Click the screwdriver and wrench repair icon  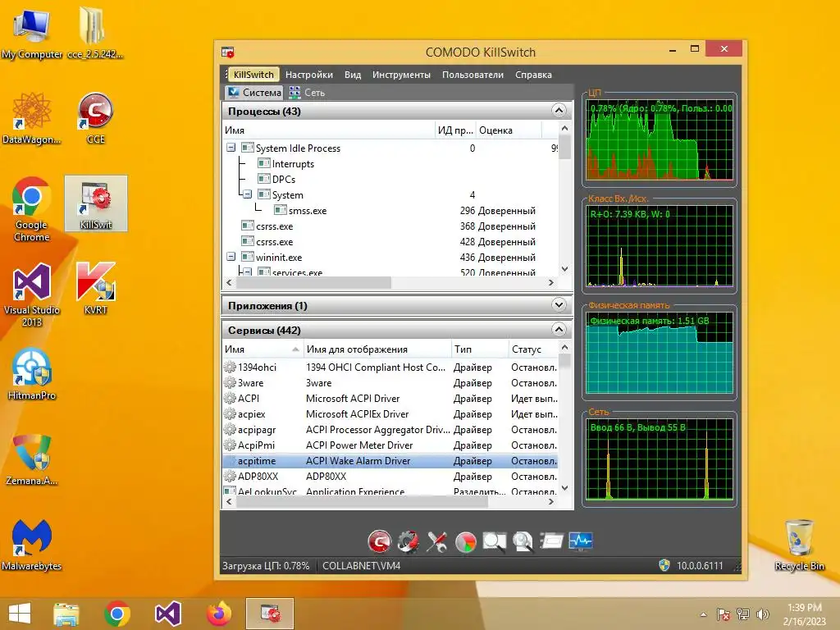(436, 541)
